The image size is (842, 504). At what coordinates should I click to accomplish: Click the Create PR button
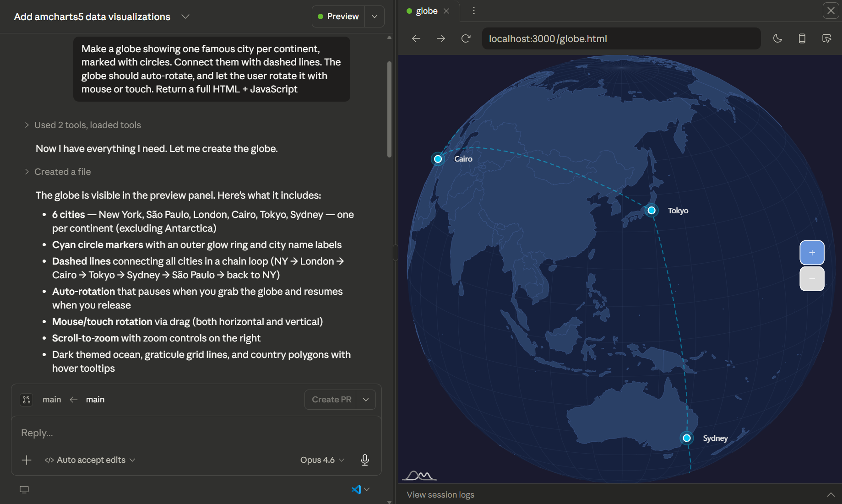coord(331,399)
